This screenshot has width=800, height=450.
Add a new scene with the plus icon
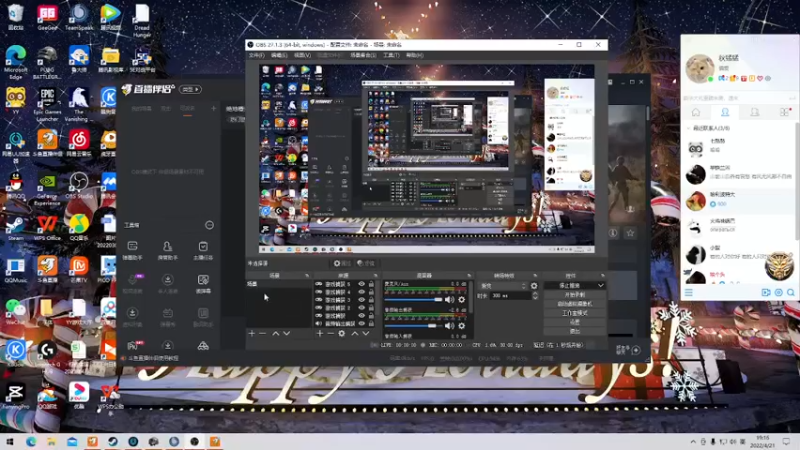tap(252, 333)
